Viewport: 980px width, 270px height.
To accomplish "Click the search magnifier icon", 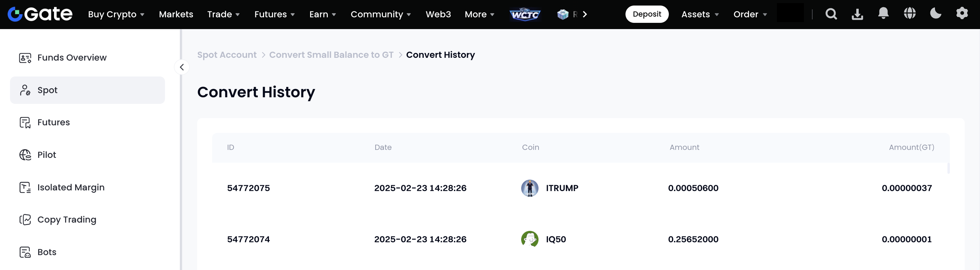I will coord(831,15).
